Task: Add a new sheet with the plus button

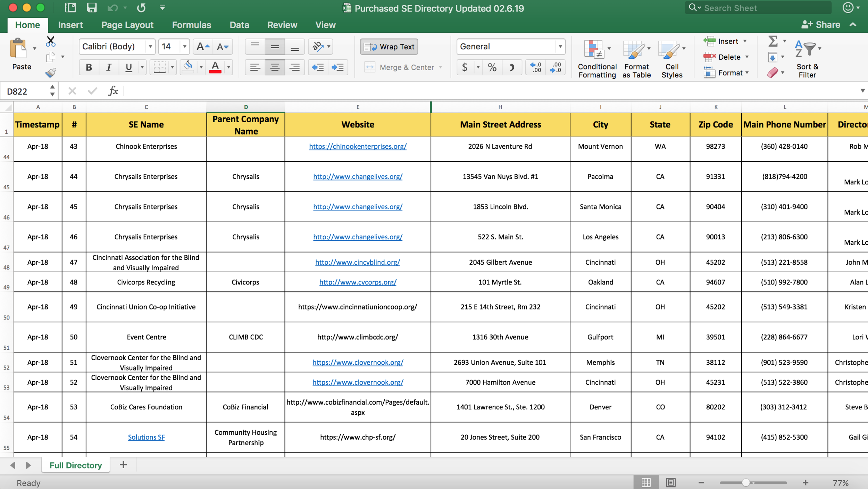Action: [123, 465]
